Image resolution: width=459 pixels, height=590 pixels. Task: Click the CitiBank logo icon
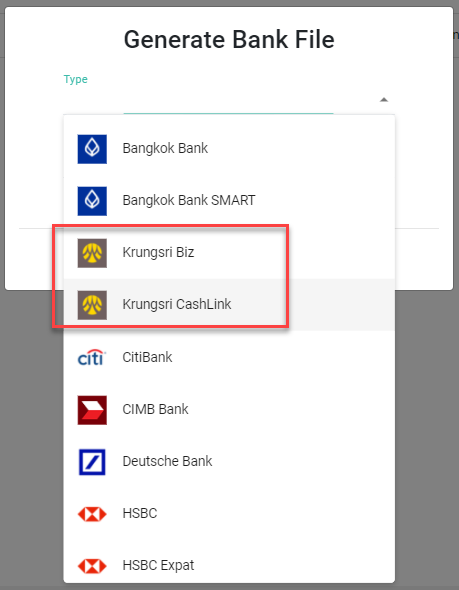coord(92,357)
